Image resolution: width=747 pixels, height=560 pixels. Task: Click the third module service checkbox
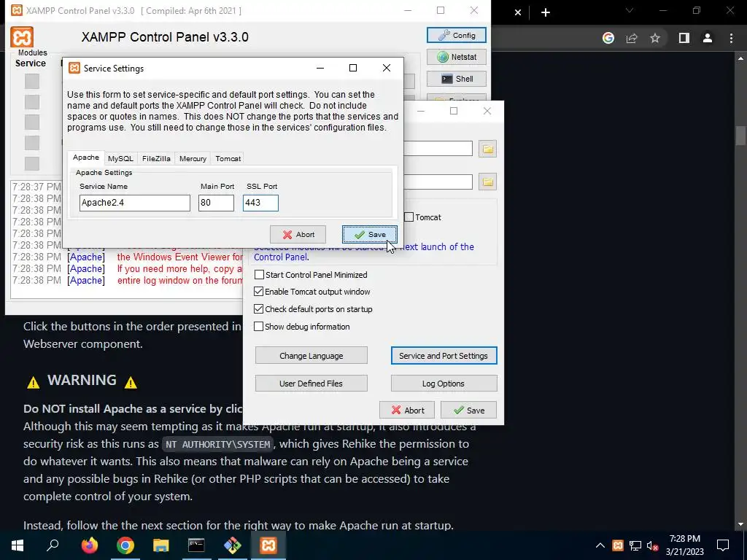coord(32,122)
